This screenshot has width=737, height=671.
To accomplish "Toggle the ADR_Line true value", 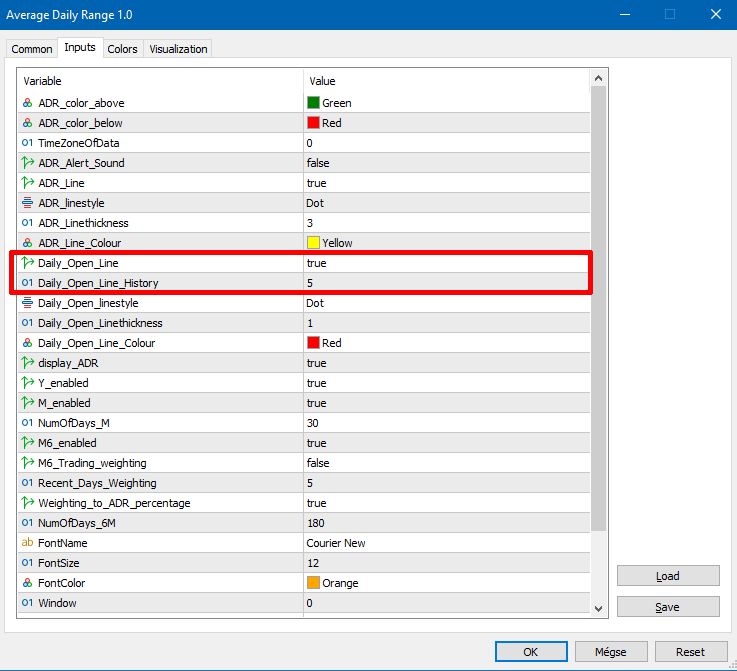I will click(x=447, y=183).
